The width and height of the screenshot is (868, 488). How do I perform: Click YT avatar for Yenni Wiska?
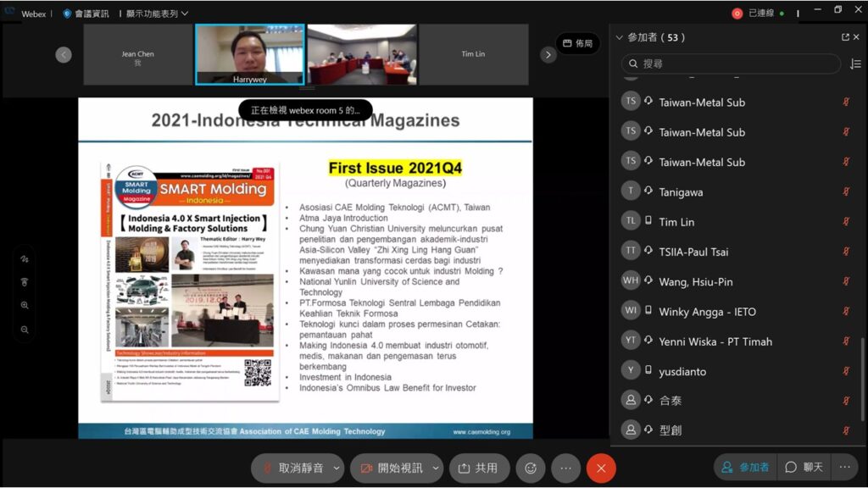pyautogui.click(x=631, y=341)
